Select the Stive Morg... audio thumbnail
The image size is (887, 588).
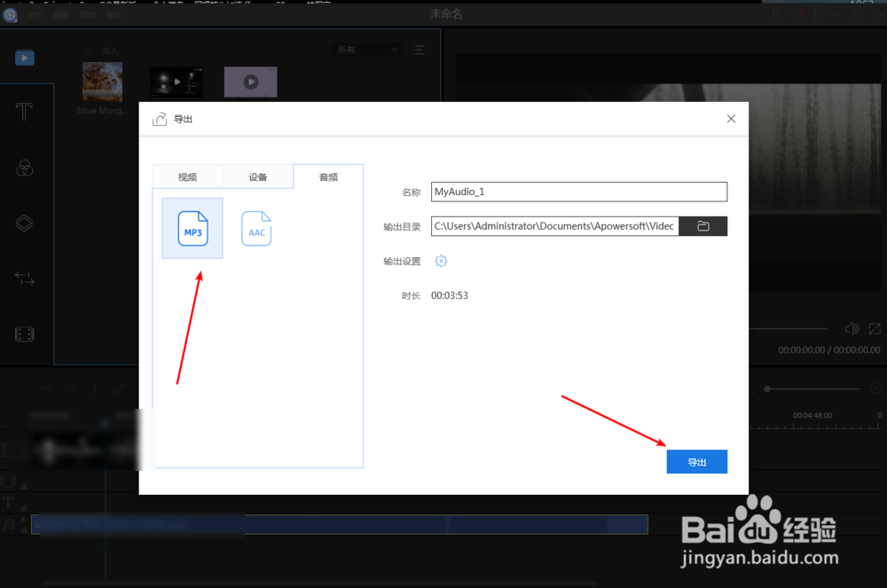click(102, 82)
